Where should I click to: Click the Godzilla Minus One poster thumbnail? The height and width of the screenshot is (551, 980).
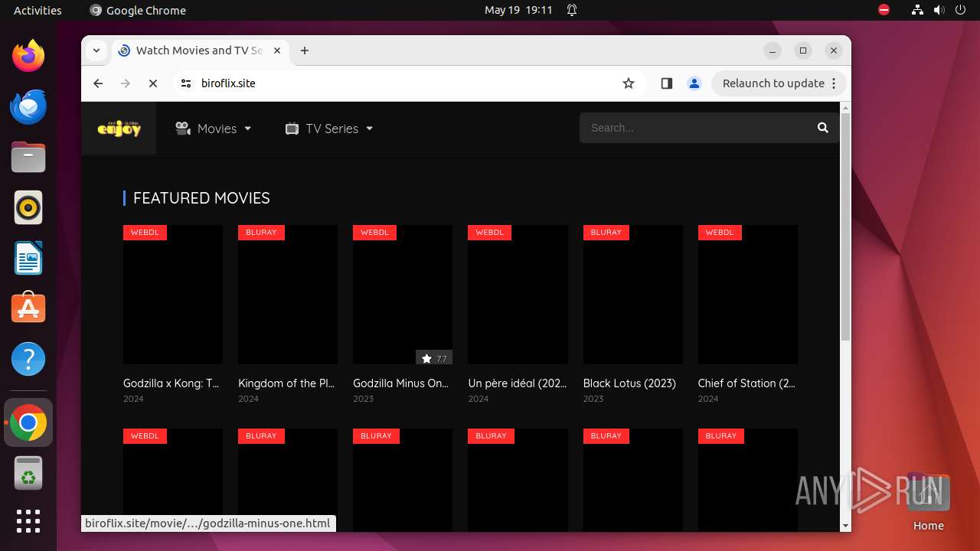coord(403,295)
